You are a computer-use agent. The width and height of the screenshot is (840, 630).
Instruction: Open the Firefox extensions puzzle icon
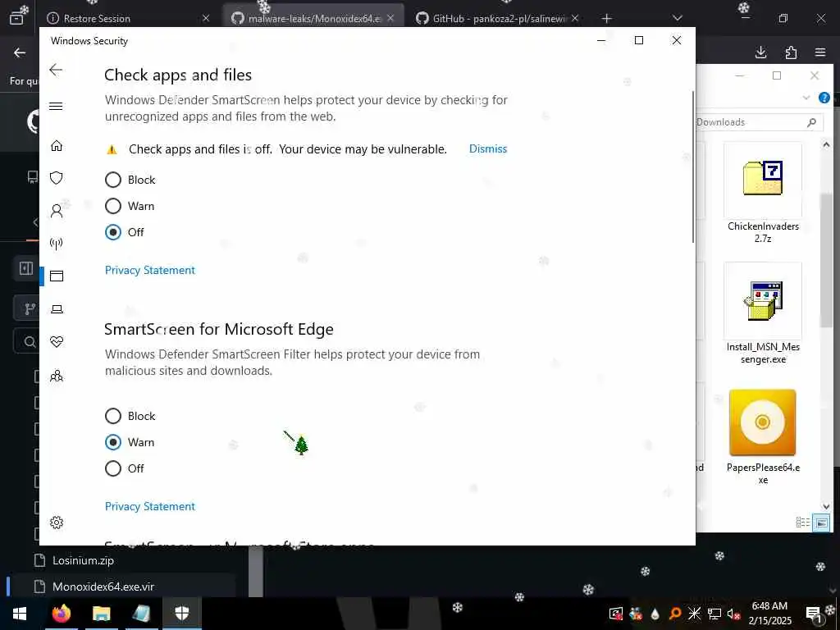pos(791,52)
